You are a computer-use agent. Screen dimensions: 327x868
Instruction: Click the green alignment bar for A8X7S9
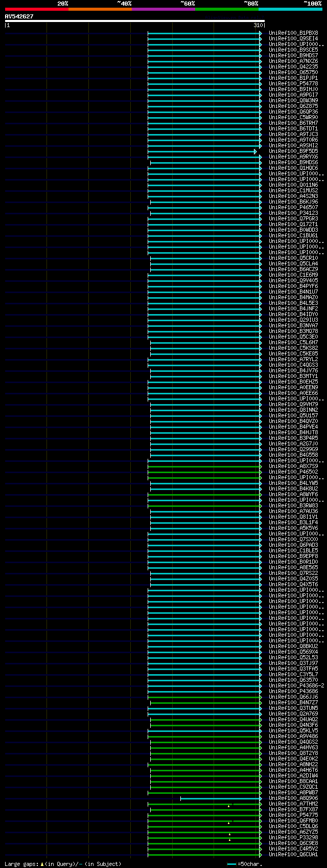[x=204, y=466]
